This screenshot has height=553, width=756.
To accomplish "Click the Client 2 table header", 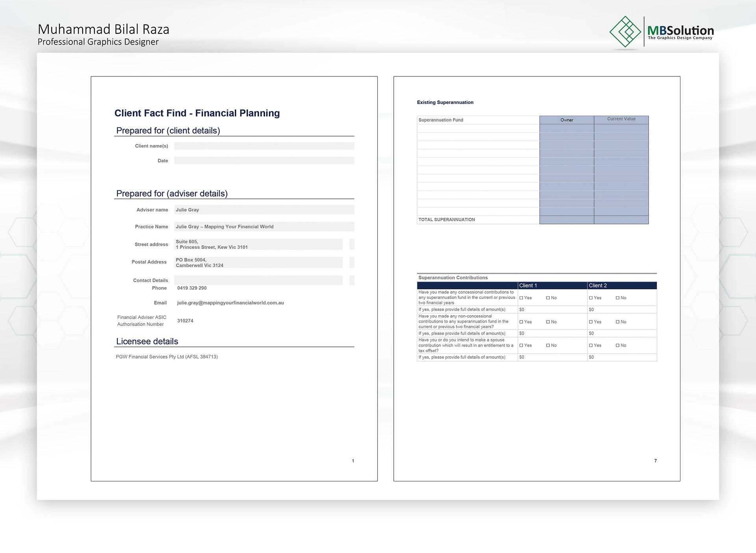I will 622,286.
